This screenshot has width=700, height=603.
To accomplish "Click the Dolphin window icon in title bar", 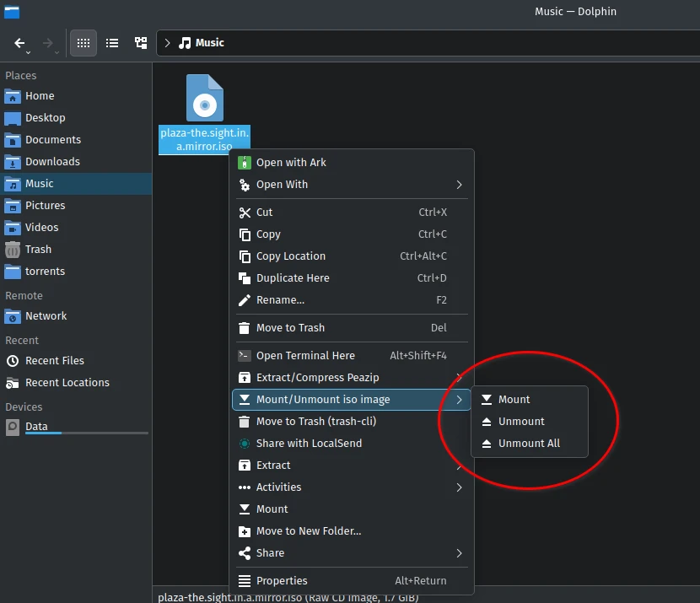I will click(x=12, y=12).
